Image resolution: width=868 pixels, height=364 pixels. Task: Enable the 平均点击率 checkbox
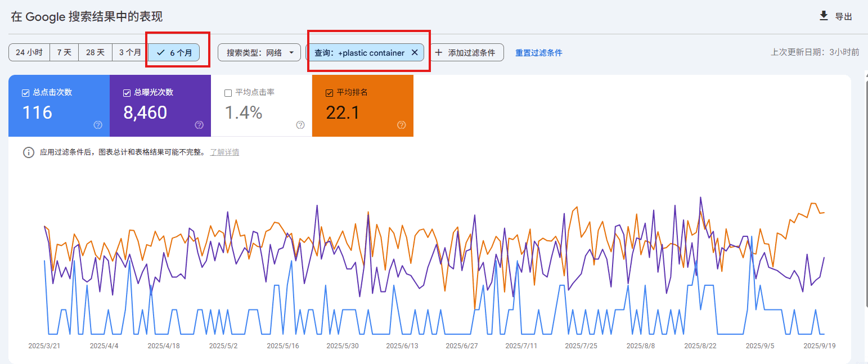point(228,92)
